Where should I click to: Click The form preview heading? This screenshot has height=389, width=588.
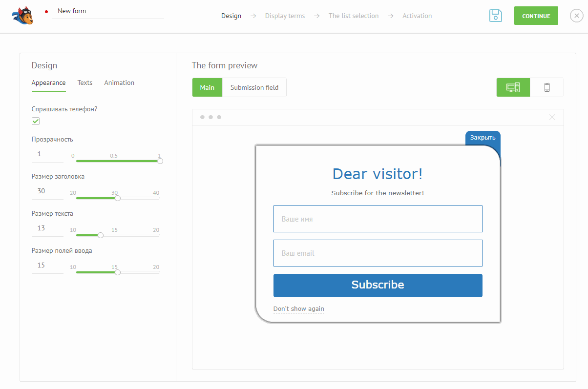tap(225, 65)
